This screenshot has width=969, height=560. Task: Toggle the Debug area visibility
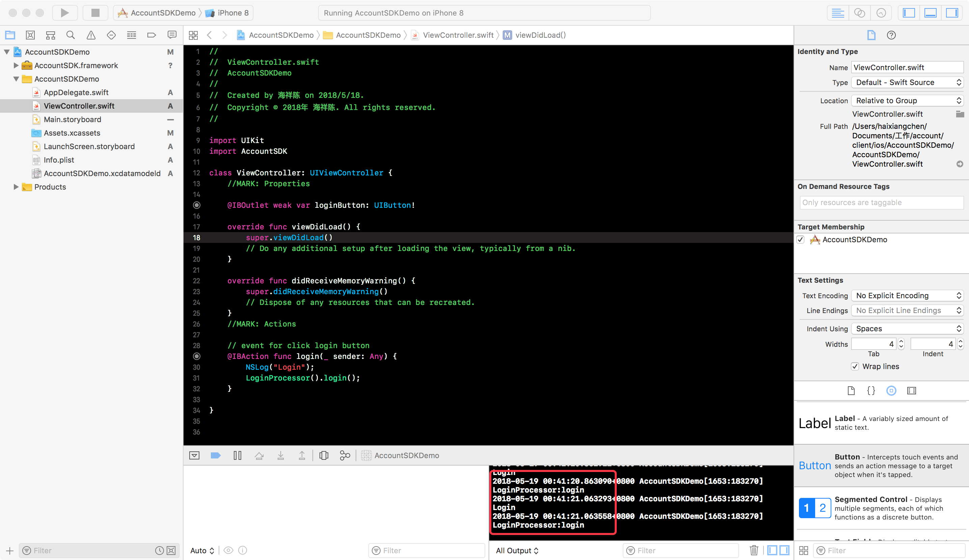930,13
